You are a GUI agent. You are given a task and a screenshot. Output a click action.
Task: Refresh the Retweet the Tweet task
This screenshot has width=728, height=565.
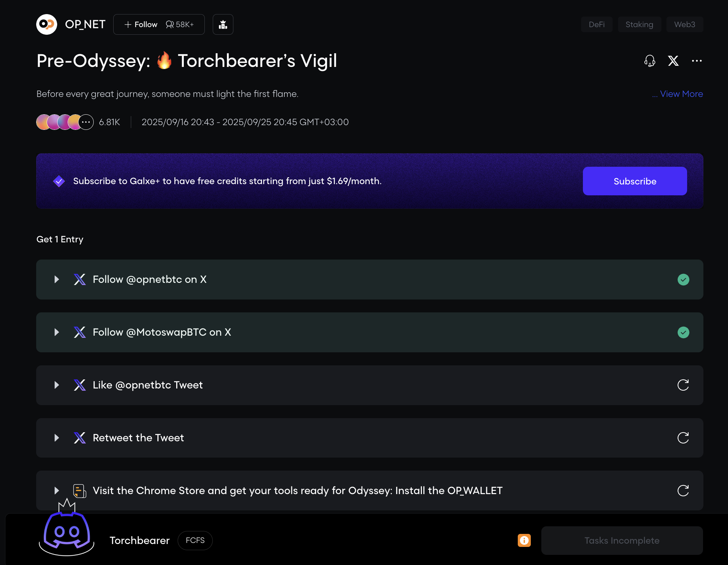point(683,438)
